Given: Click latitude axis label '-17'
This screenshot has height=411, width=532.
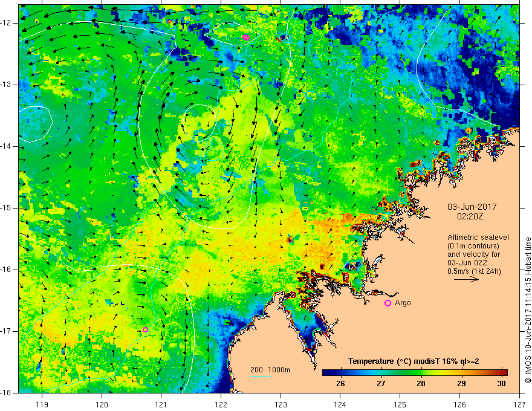Looking at the screenshot, I should coord(6,331).
